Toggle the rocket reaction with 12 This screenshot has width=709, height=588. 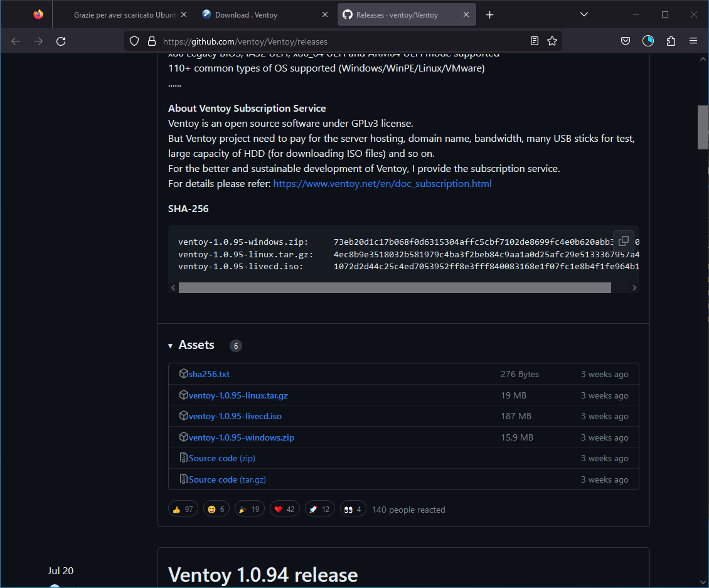320,510
